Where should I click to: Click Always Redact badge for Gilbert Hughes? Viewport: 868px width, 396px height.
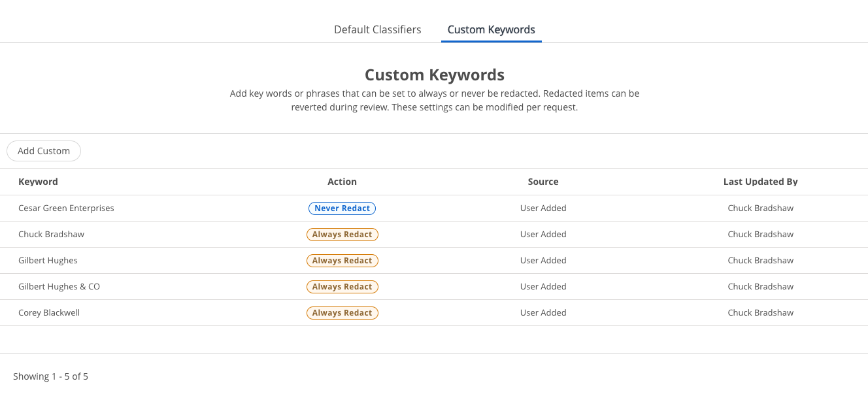(x=342, y=261)
